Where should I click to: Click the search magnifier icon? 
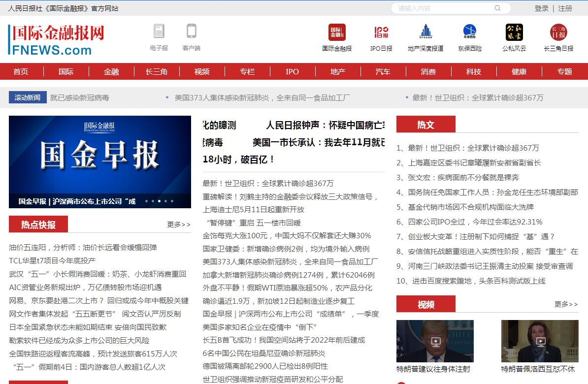pyautogui.click(x=497, y=8)
